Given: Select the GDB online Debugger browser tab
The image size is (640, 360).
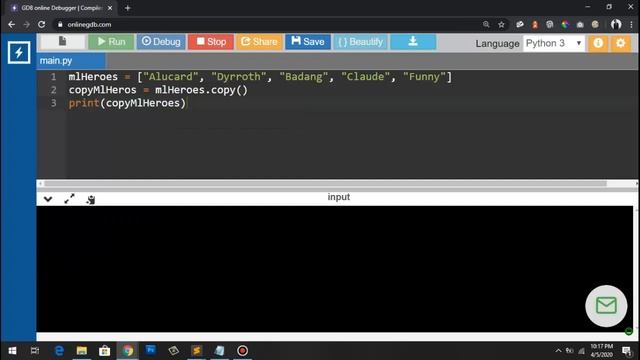Looking at the screenshot, I should [x=61, y=8].
